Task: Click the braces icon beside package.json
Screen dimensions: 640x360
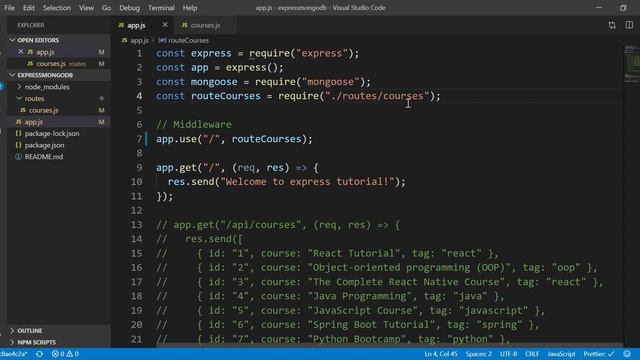Action: 18,145
